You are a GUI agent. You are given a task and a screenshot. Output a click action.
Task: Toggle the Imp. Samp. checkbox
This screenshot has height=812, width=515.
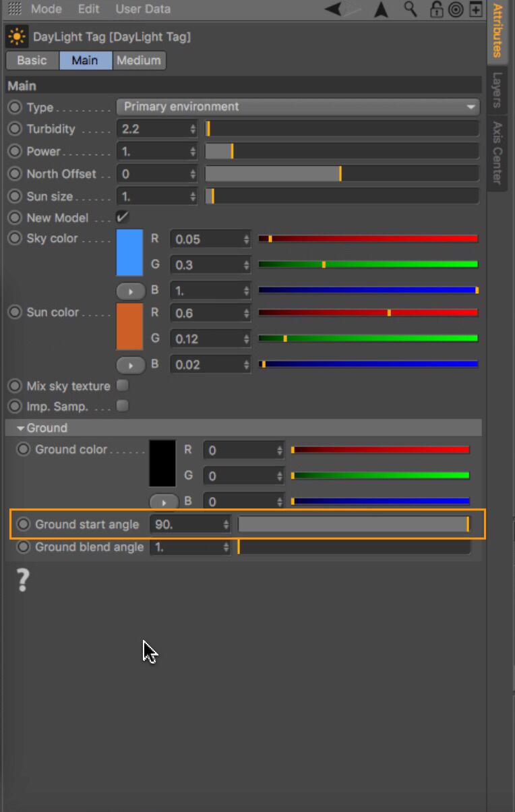click(122, 406)
